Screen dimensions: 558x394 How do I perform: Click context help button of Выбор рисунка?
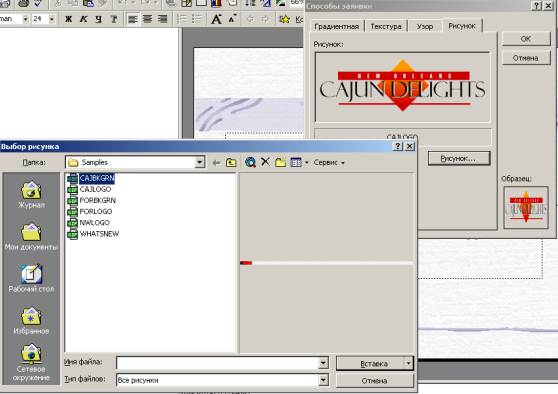(x=398, y=146)
